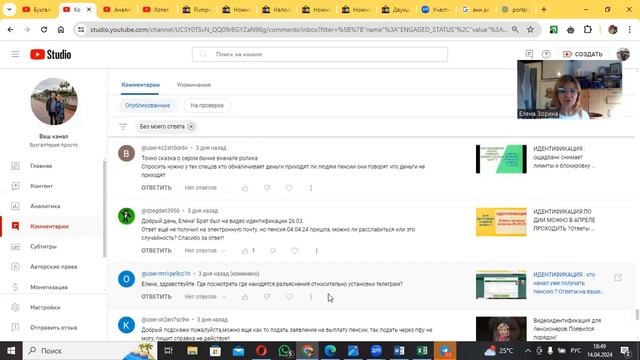Heart the comment about телеграм installation
This screenshot has width=640, height=360.
[x=289, y=297]
